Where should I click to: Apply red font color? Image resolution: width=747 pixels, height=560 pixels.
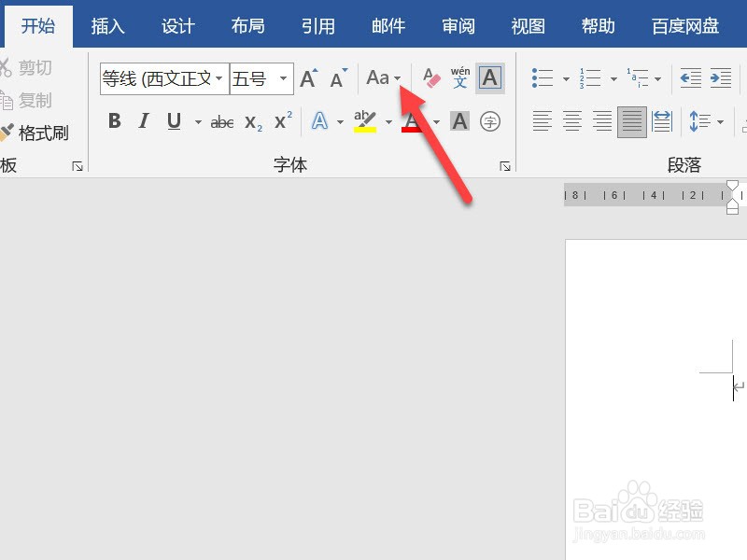(x=412, y=121)
